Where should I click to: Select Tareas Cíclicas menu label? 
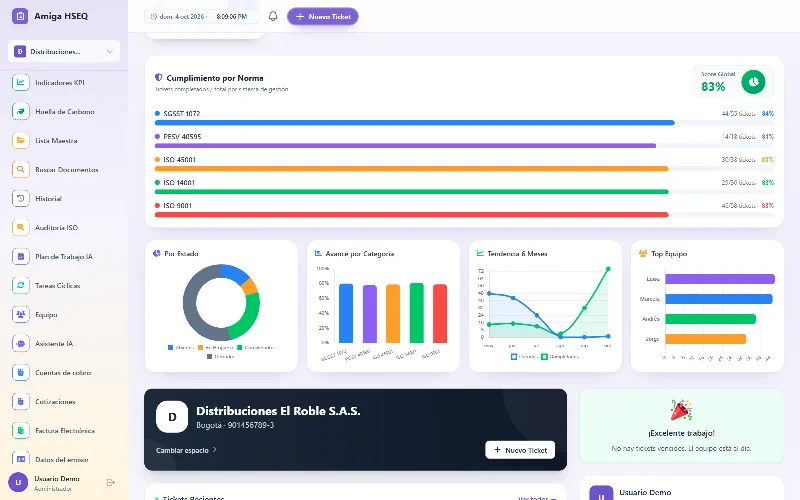[58, 286]
